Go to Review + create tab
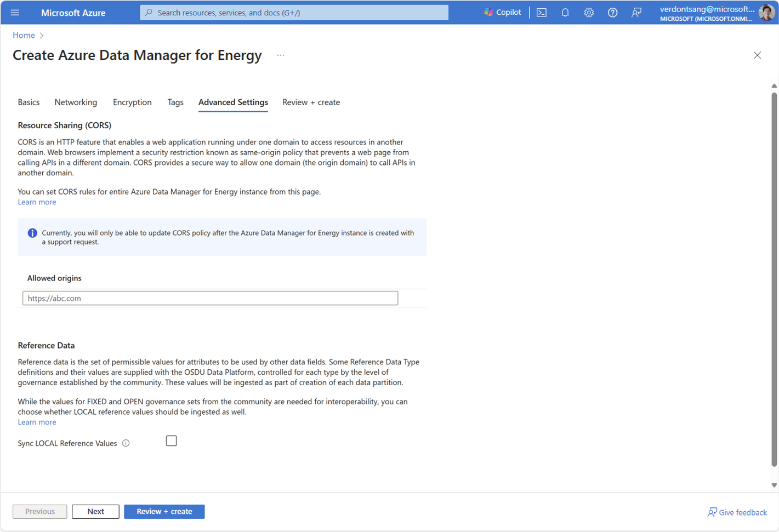 [x=311, y=102]
